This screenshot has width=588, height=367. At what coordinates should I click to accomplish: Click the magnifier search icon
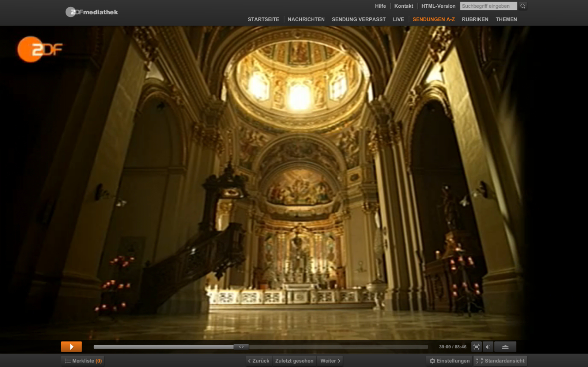[523, 6]
